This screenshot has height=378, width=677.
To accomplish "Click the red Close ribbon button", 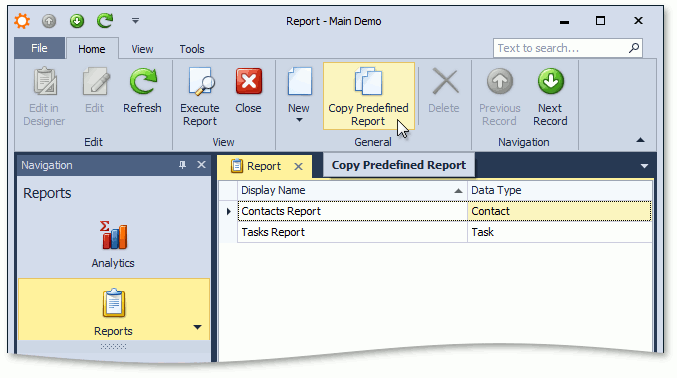I will (248, 91).
